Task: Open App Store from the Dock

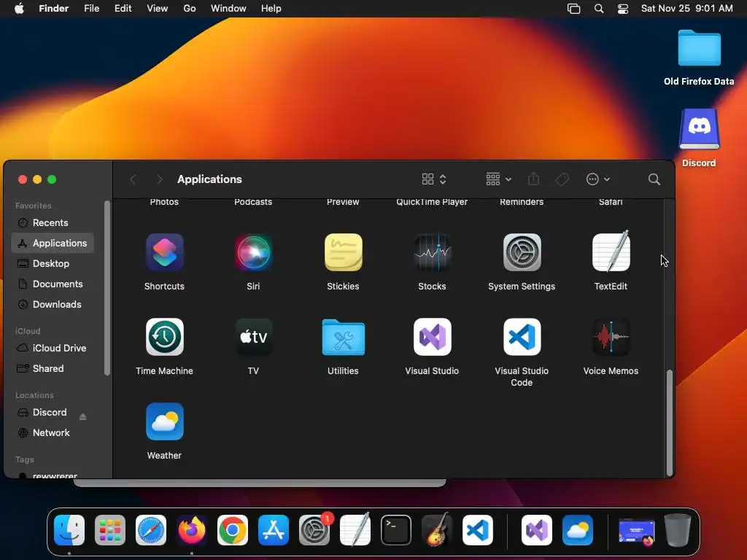Action: [274, 530]
